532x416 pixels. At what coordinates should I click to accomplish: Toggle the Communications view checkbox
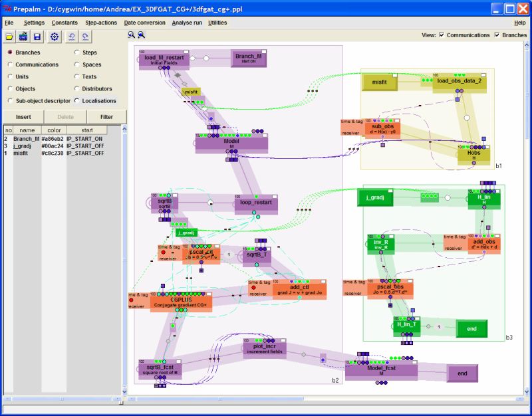click(x=442, y=35)
